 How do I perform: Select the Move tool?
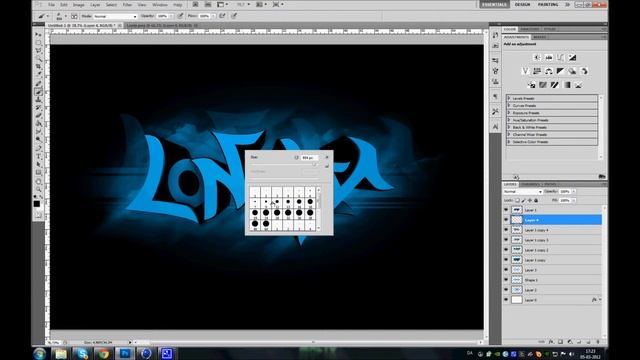(38, 35)
